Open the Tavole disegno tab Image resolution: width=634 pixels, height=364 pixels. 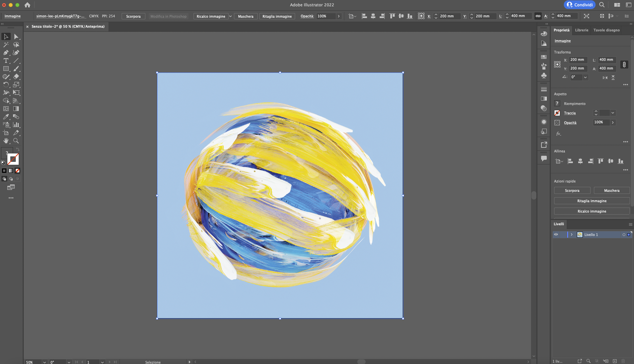[x=607, y=30]
